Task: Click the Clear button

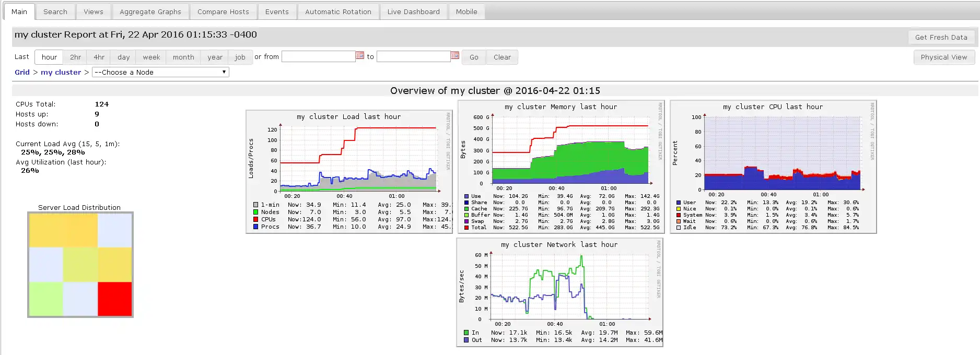Action: point(502,57)
